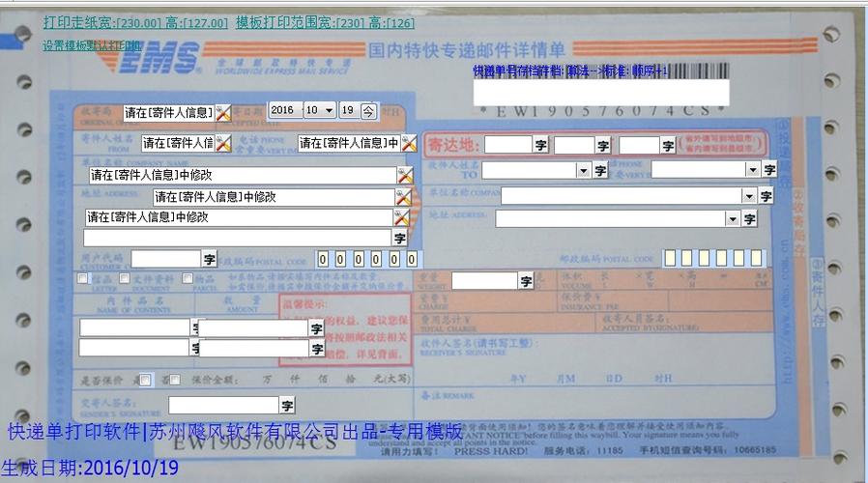The width and height of the screenshot is (868, 483).
Task: Click first yellow recipient postal code box
Action: [670, 258]
